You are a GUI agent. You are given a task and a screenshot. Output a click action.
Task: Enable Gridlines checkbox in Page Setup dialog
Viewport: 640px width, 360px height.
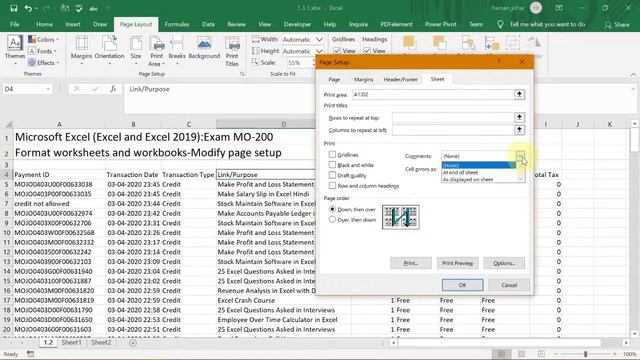pyautogui.click(x=332, y=154)
